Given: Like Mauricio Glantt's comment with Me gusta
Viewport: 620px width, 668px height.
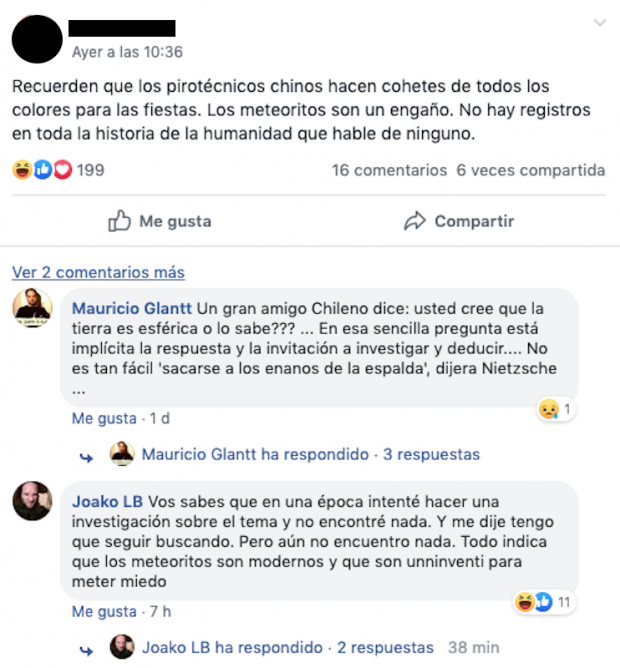Looking at the screenshot, I should pos(104,418).
